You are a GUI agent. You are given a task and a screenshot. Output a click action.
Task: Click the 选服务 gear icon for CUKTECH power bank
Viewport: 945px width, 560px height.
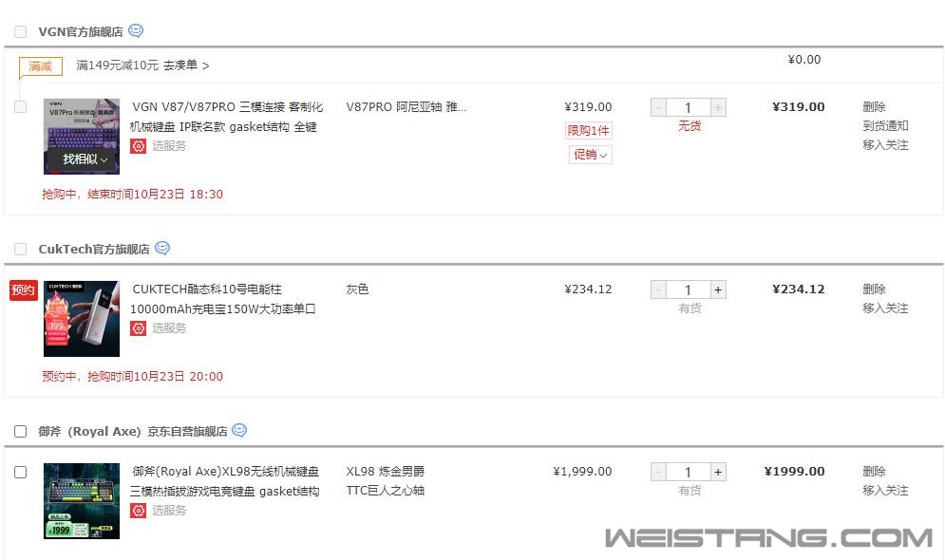(139, 328)
